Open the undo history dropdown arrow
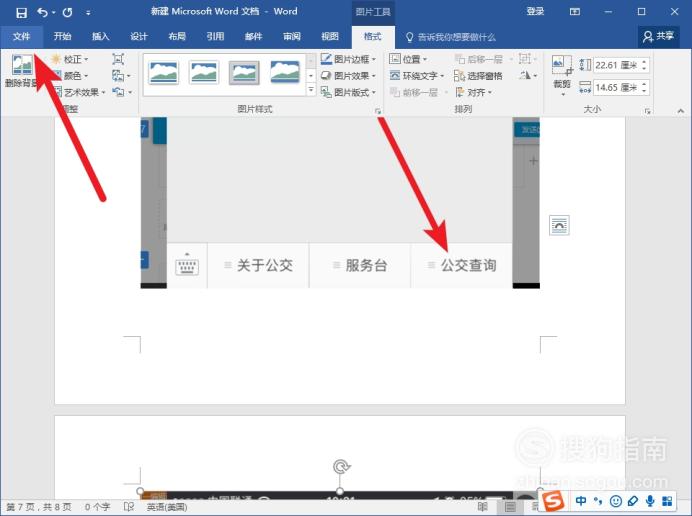Image resolution: width=692 pixels, height=516 pixels. coord(54,12)
